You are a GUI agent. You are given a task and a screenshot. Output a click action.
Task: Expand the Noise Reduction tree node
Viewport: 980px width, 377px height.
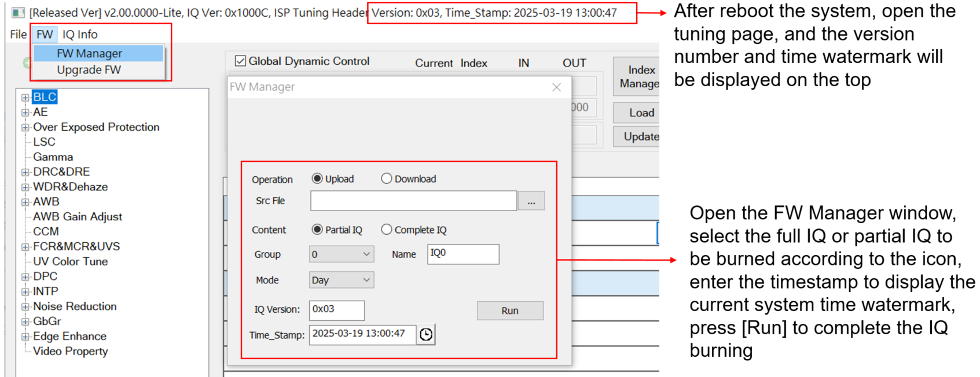[x=25, y=307]
